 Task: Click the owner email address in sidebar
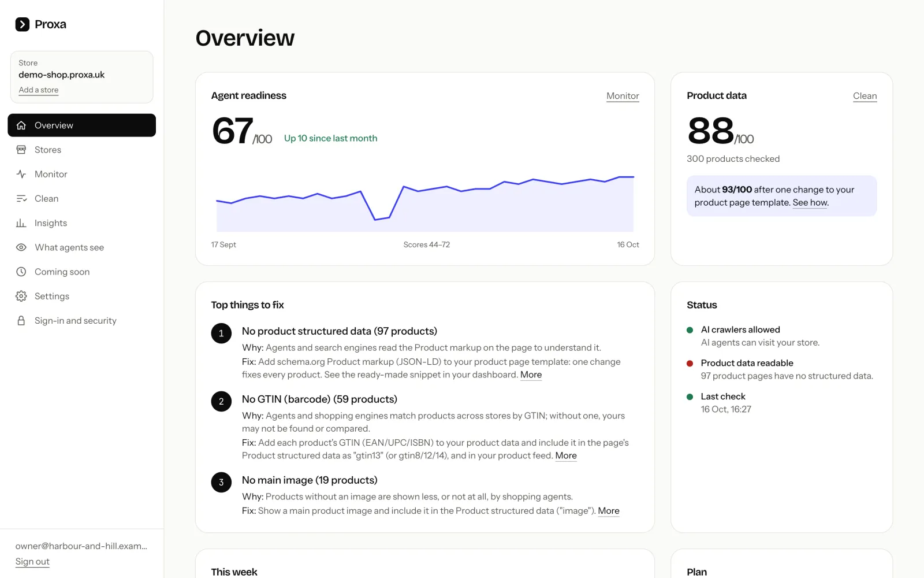tap(81, 546)
